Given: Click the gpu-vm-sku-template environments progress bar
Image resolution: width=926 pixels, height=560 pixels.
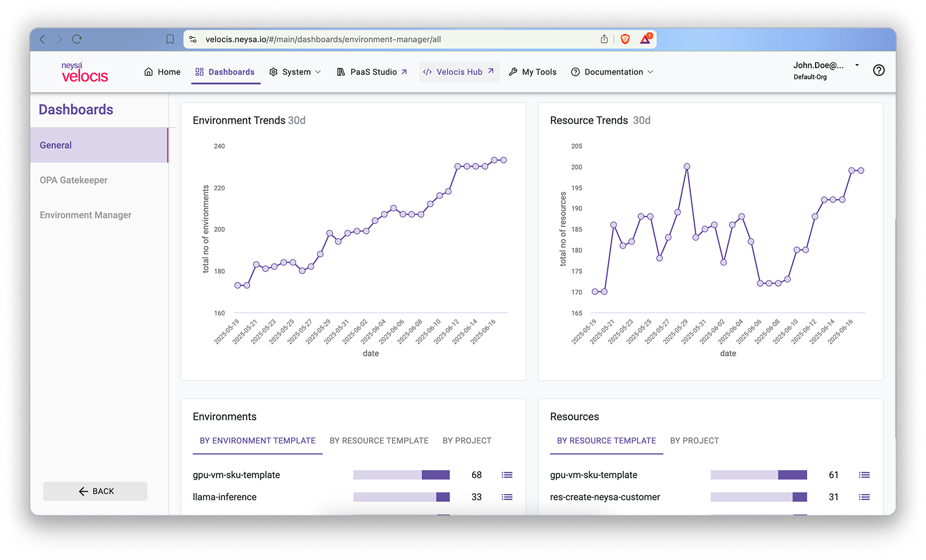Looking at the screenshot, I should pyautogui.click(x=401, y=475).
